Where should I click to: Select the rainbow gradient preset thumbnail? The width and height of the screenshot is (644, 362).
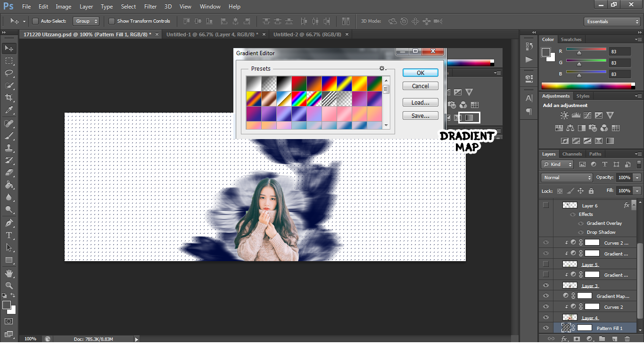pyautogui.click(x=299, y=99)
